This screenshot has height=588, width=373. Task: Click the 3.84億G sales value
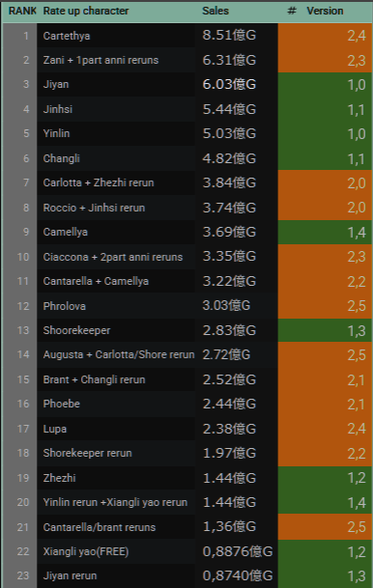(229, 182)
